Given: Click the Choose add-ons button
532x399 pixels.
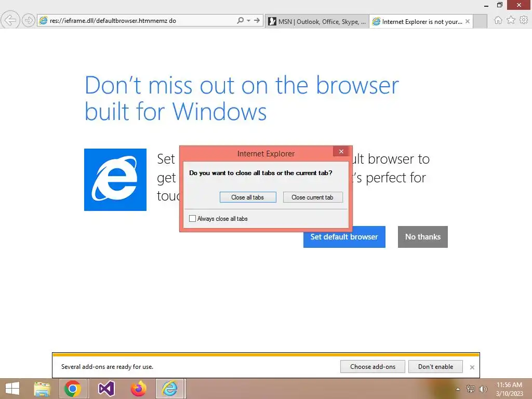Looking at the screenshot, I should pyautogui.click(x=373, y=367).
